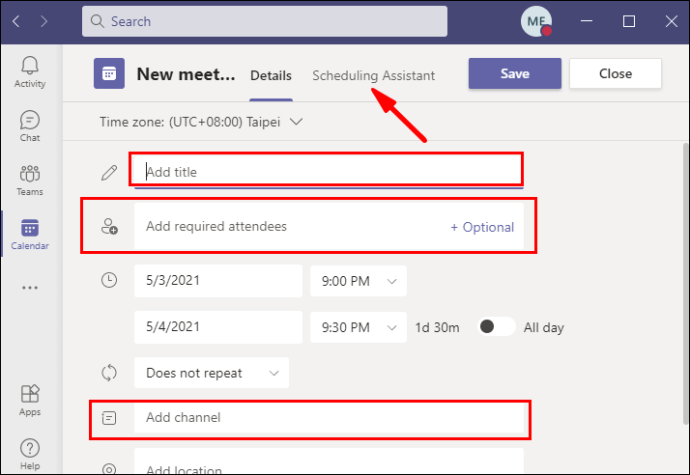
Task: Navigate forward with the right arrow
Action: coord(44,21)
